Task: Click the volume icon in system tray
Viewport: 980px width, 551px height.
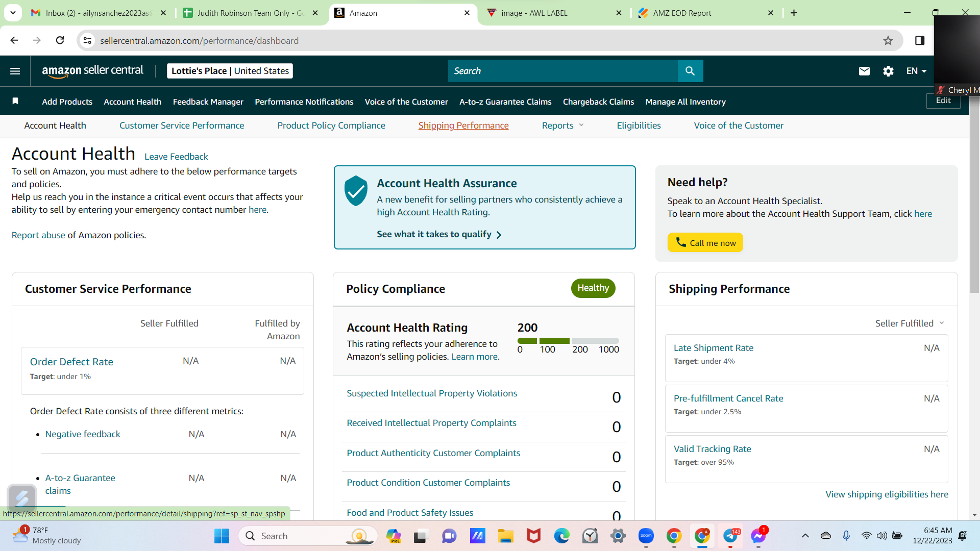Action: 881,536
